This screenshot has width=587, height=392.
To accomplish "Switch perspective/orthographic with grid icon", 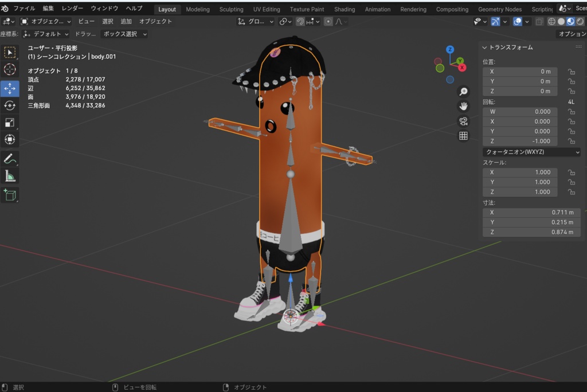I will coord(463,136).
